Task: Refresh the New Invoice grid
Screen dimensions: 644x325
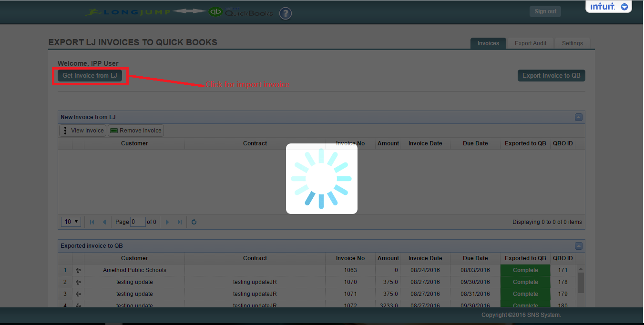Action: tap(194, 222)
